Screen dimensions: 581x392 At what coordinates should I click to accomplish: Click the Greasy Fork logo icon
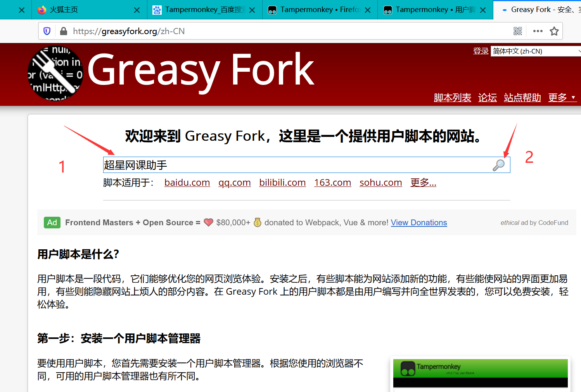[55, 74]
